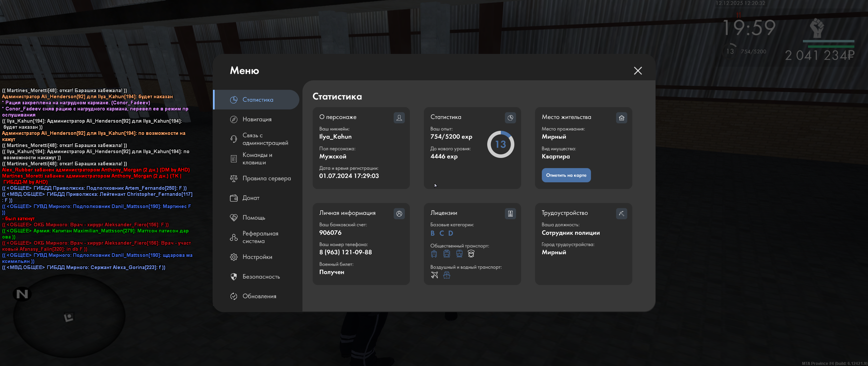Click the profile icon in О персонаже card
This screenshot has width=868, height=366.
pyautogui.click(x=399, y=118)
